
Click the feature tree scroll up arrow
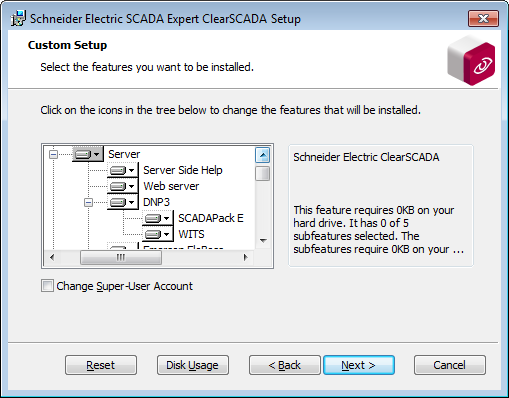click(x=263, y=155)
